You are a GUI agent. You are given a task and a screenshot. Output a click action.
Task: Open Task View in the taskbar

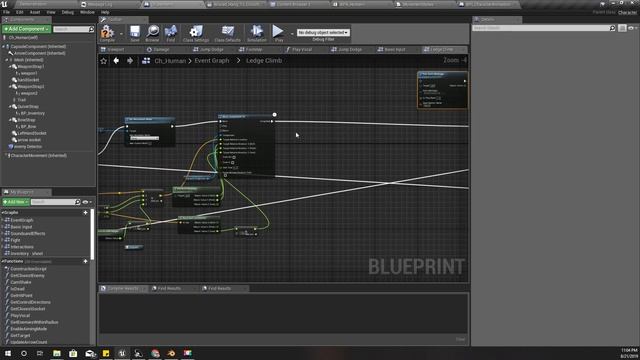[x=40, y=353]
